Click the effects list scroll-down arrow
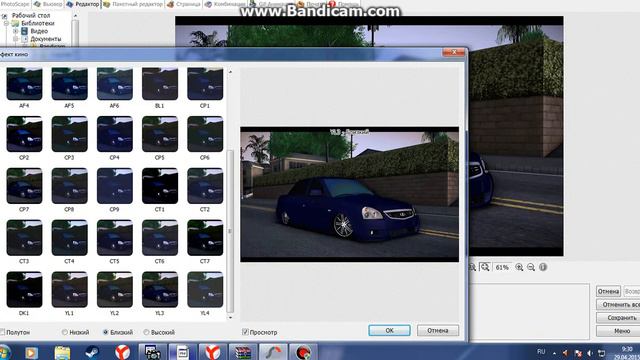Image resolution: width=640 pixels, height=360 pixels. (230, 317)
